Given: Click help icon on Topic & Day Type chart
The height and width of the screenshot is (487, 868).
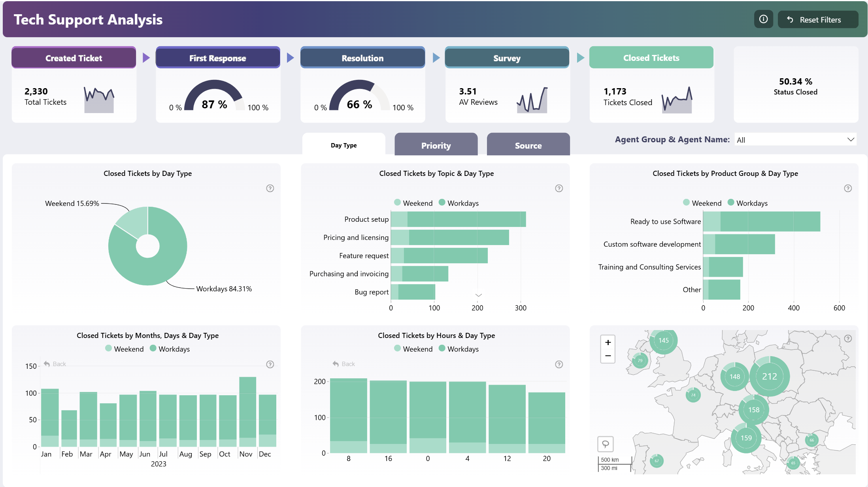Looking at the screenshot, I should [x=559, y=188].
